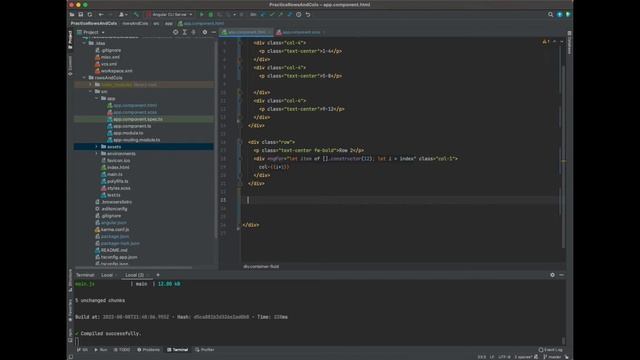Click the build hammer icon
The height and width of the screenshot is (360, 640).
point(136,15)
